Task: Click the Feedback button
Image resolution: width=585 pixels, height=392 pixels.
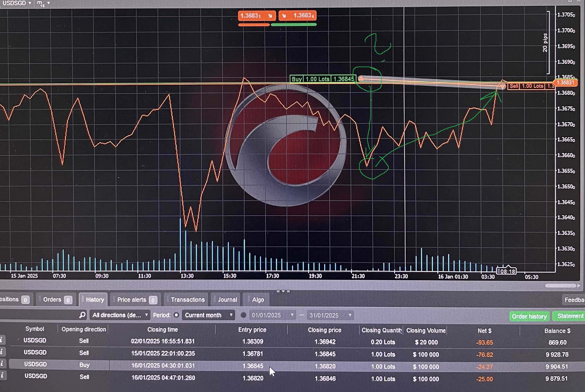Action: point(574,300)
